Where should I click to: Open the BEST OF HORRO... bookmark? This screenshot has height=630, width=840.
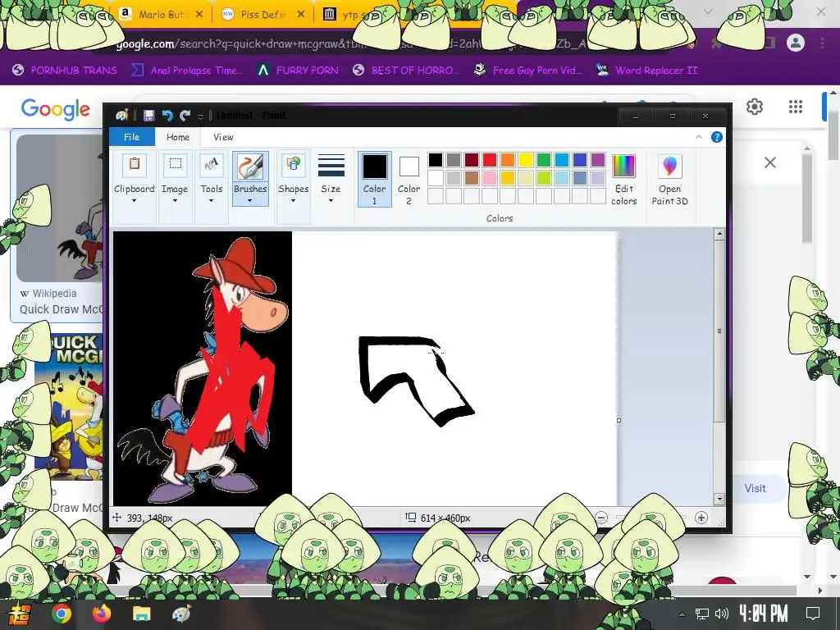click(x=407, y=71)
